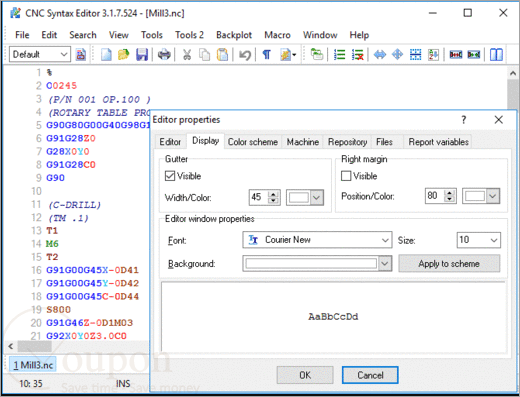Click the horizontal blue arrows icon
Image resolution: width=520 pixels, height=397 pixels.
[x=380, y=54]
